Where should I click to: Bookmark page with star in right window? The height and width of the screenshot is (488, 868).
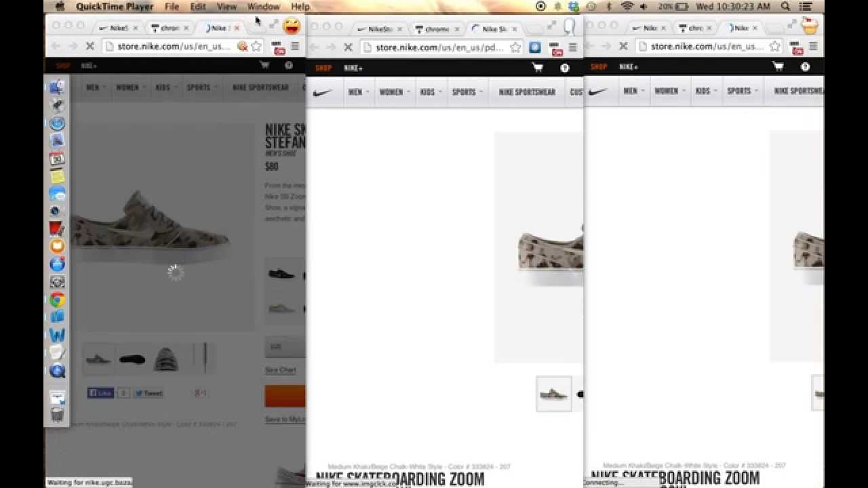(775, 46)
